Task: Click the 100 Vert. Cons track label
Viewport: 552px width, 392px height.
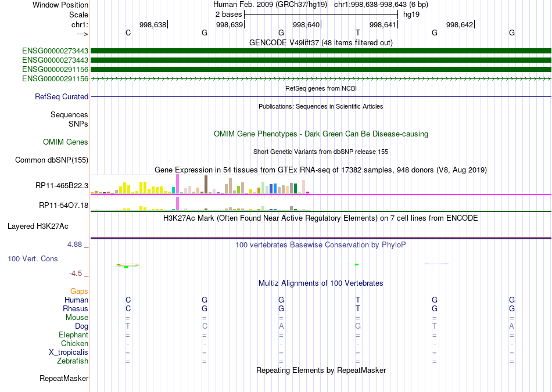Action: [33, 258]
